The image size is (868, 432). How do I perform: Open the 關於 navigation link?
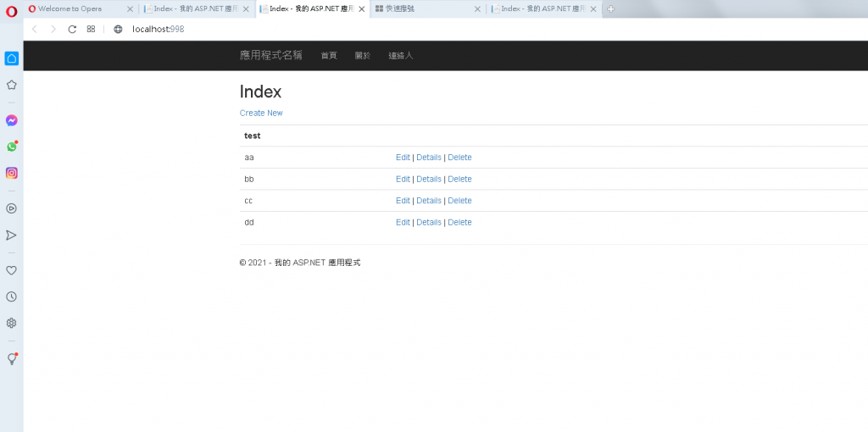[363, 56]
